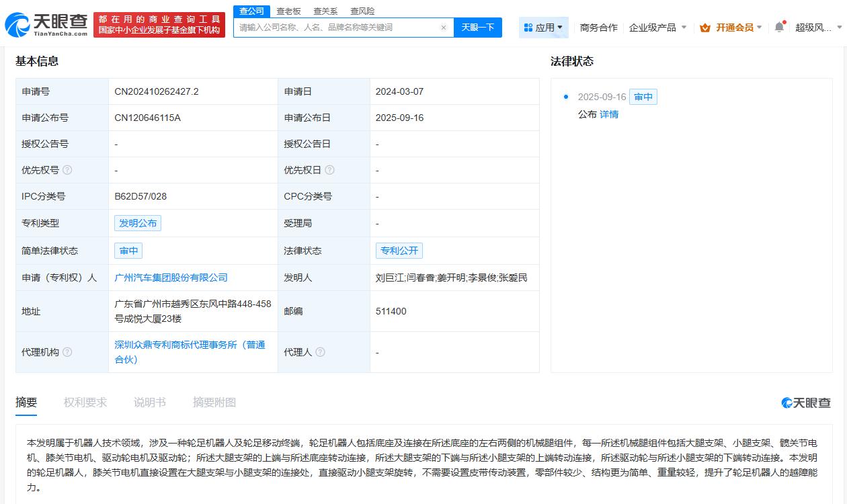Click the 天眼一下 search button
Image resolution: width=847 pixels, height=504 pixels.
(479, 27)
